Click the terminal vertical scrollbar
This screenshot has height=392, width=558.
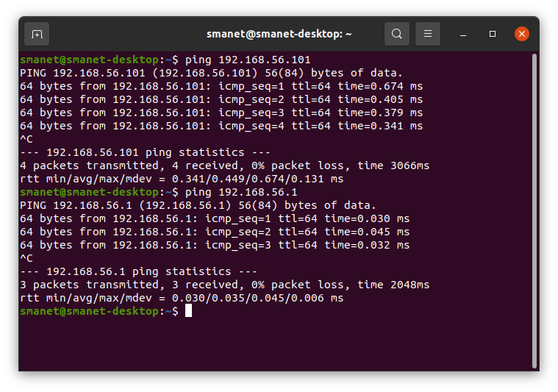click(534, 211)
